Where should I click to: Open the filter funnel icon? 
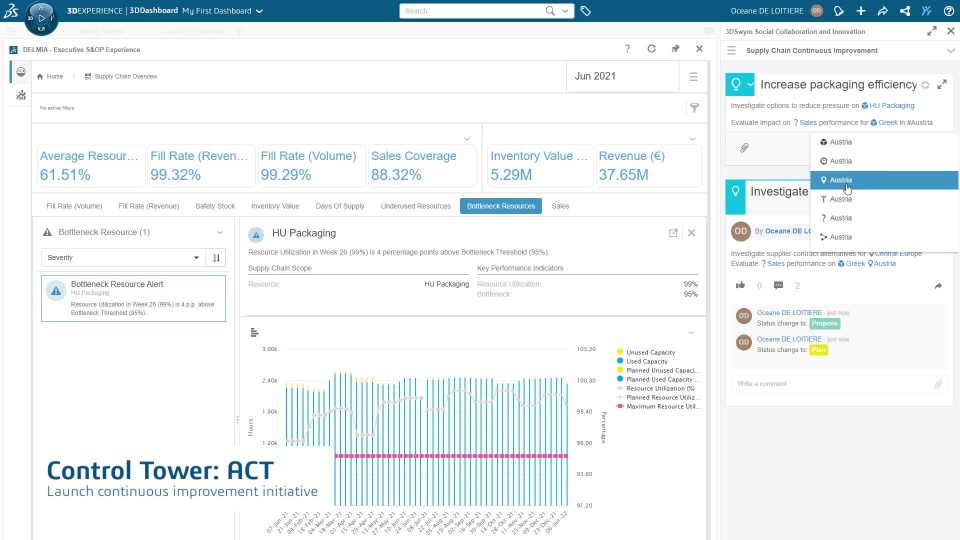click(x=694, y=108)
